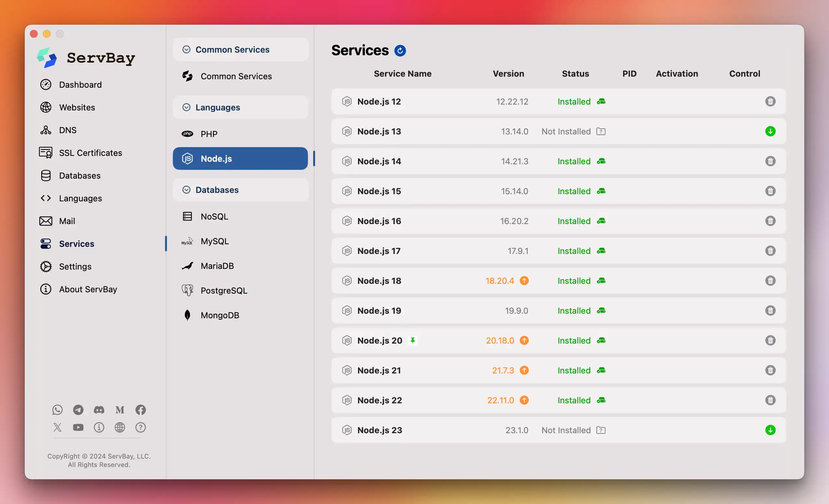Open Databases in left sidebar
Viewport: 829px width, 504px height.
pos(70,175)
